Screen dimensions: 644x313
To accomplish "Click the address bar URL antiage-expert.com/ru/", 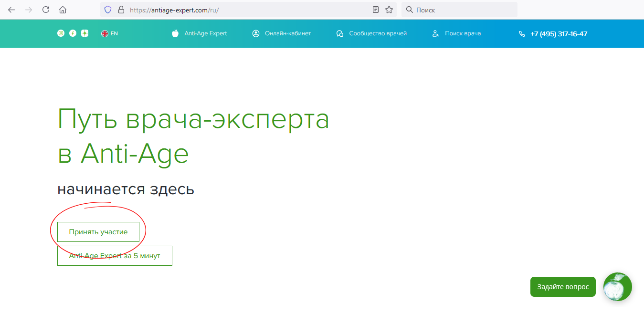I will (x=174, y=10).
